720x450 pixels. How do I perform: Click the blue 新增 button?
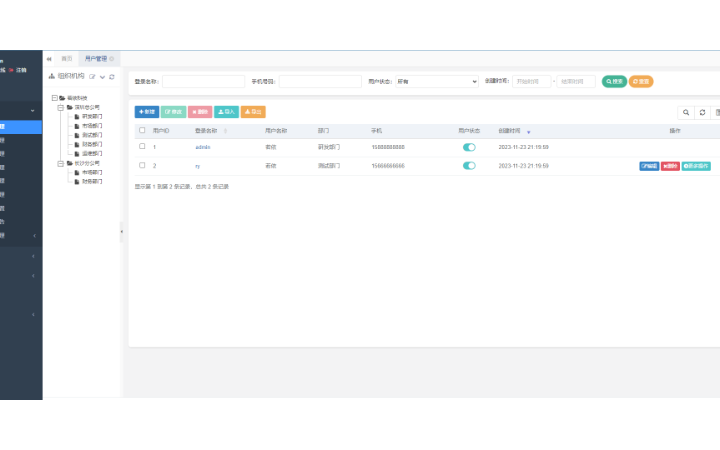tap(147, 112)
